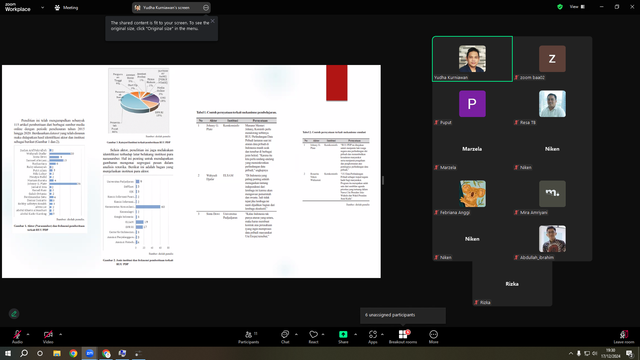Open the Windows Start menu
This screenshot has width=640, height=360.
[8, 353]
